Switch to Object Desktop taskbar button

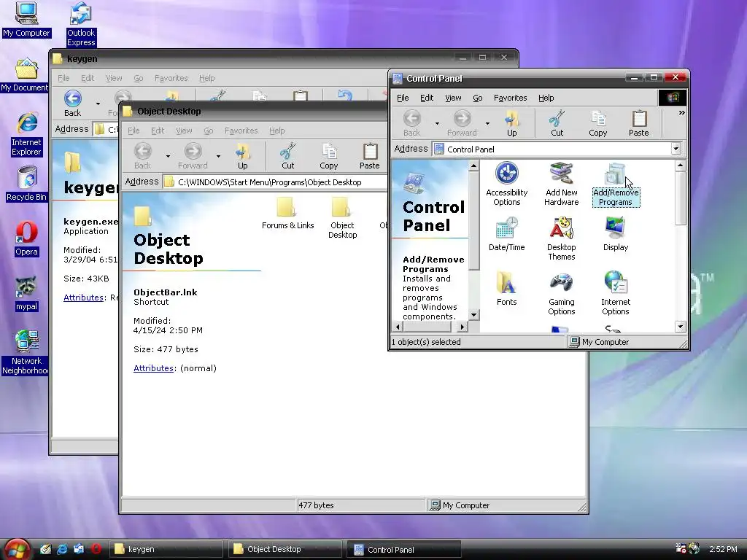tap(285, 549)
